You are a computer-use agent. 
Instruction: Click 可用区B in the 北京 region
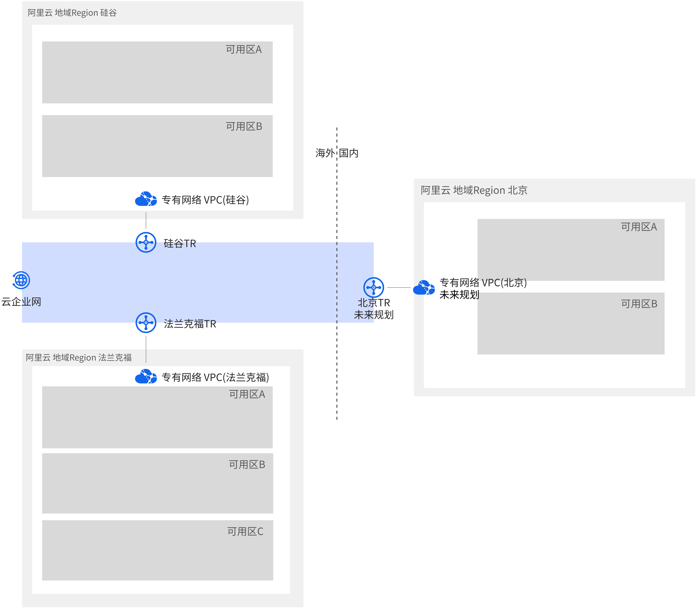[x=571, y=323]
